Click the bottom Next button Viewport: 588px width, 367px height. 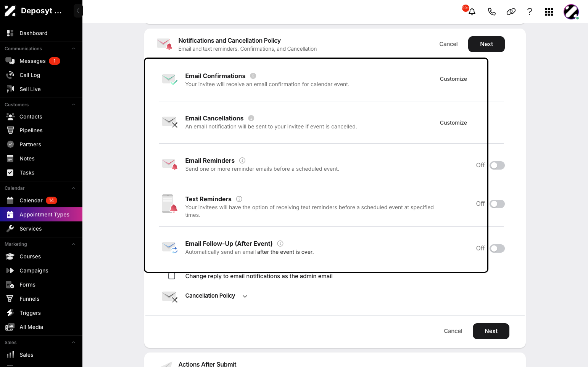pyautogui.click(x=491, y=331)
